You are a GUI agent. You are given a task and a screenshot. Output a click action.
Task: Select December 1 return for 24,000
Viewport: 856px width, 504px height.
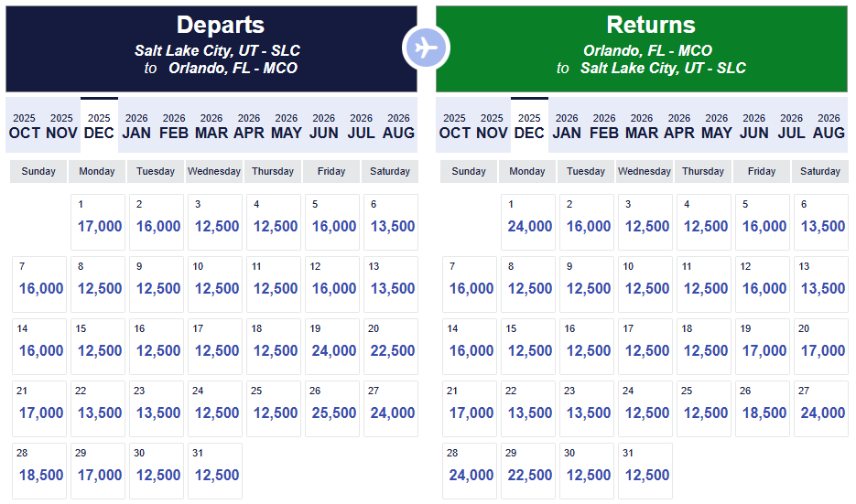(529, 222)
